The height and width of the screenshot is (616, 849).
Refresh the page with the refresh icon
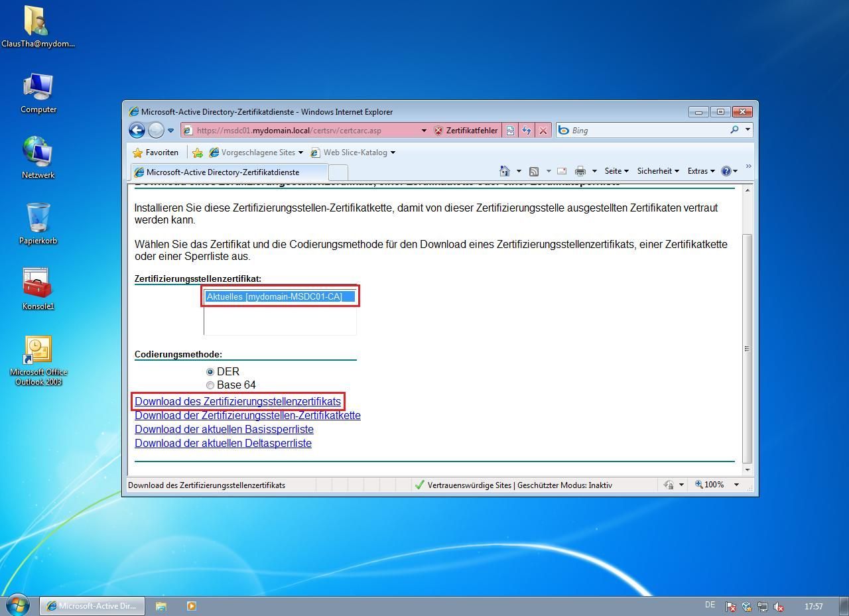pyautogui.click(x=527, y=131)
